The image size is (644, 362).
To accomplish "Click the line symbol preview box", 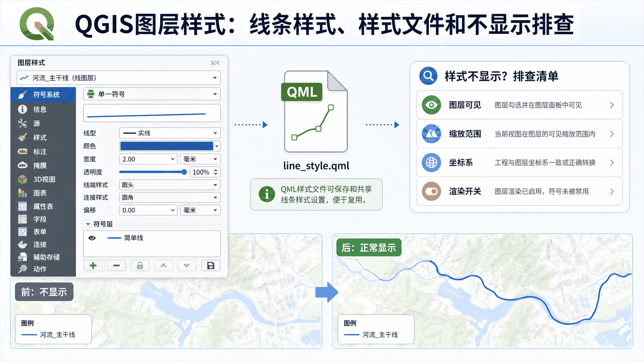I will coord(152,114).
